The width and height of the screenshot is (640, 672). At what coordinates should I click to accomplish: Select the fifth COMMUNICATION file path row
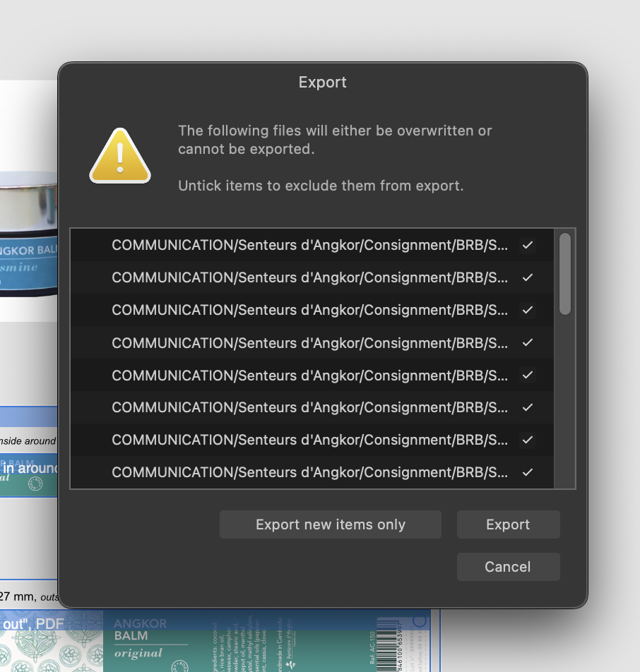coord(312,375)
